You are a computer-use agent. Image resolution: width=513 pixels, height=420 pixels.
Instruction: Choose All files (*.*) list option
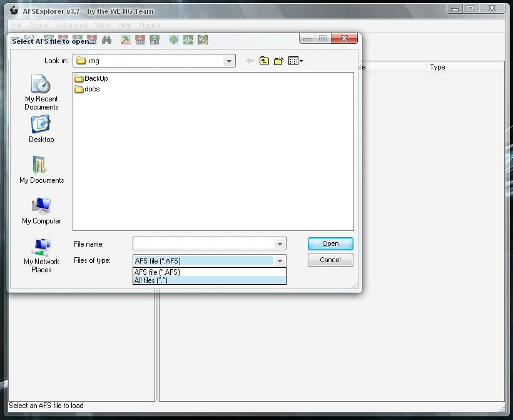[x=210, y=280]
